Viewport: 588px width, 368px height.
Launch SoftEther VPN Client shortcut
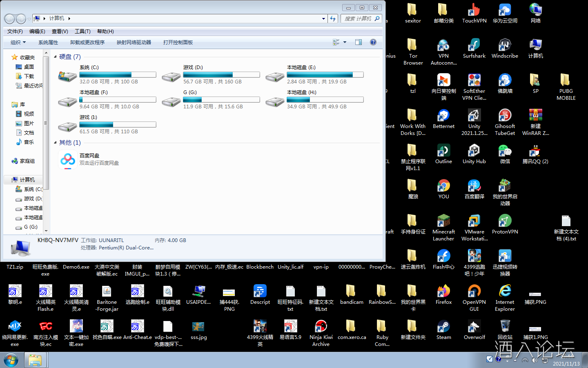[x=474, y=87]
